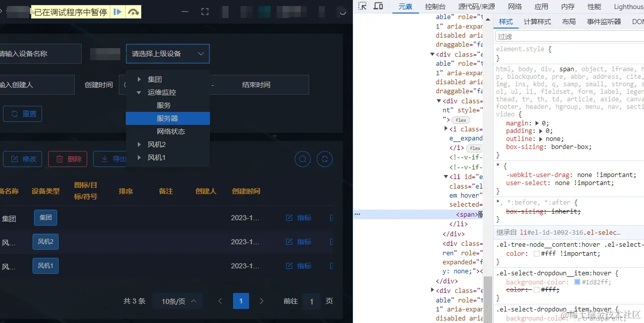
Task: Click the 修改 button
Action: pos(23,159)
